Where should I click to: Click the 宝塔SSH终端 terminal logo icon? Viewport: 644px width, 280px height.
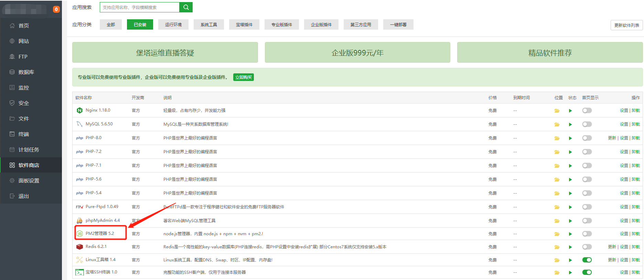79,272
